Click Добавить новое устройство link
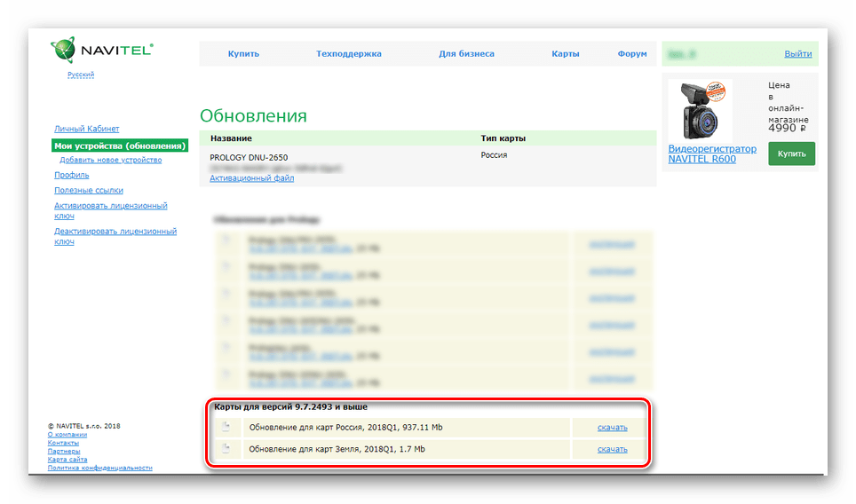This screenshot has width=856, height=504. 110,160
